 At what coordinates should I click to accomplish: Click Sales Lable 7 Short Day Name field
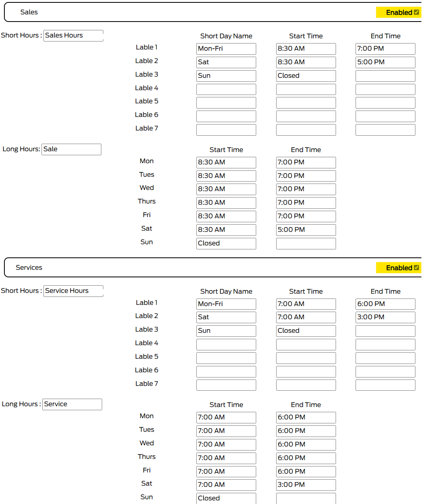point(226,130)
